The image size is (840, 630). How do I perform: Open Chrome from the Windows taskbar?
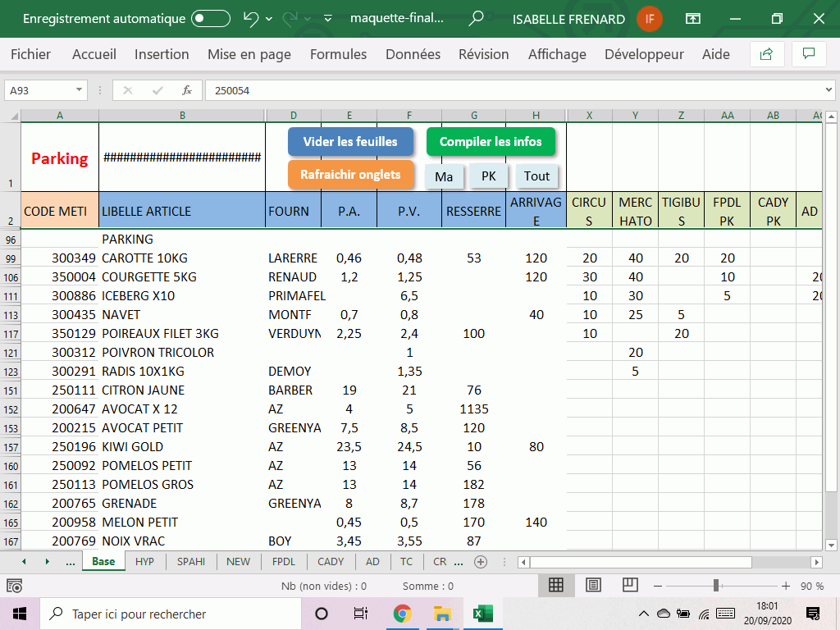tap(402, 614)
